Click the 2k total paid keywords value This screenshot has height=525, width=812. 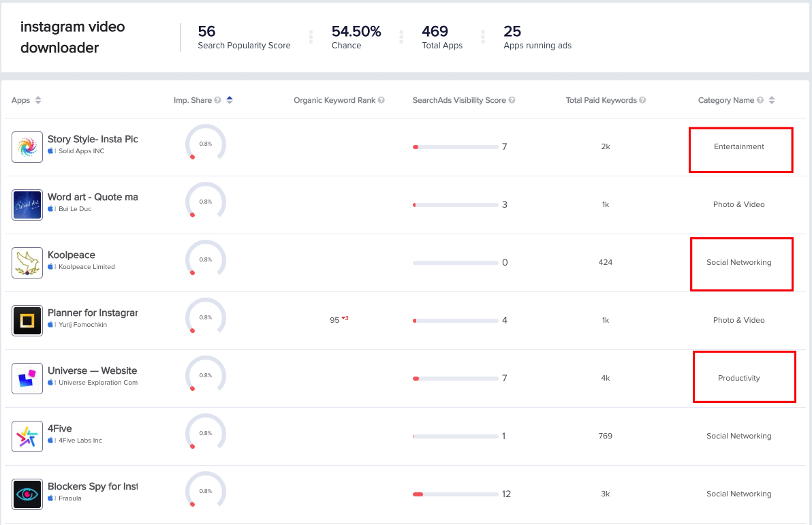coord(606,146)
